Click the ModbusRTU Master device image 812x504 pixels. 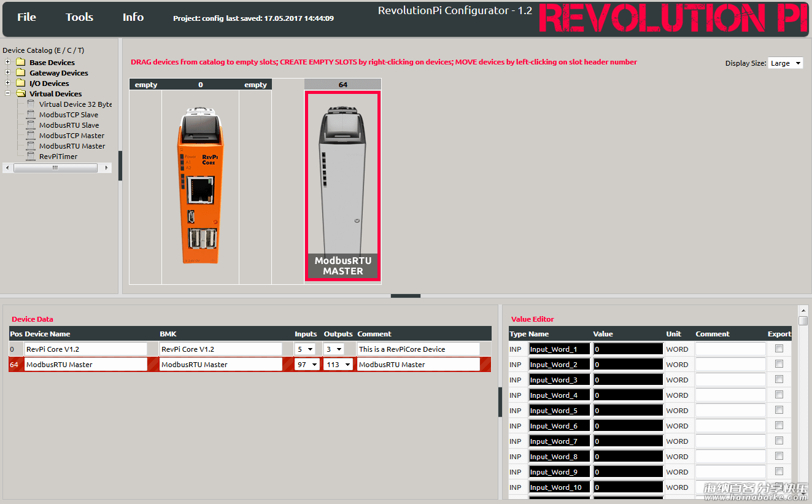[x=343, y=186]
